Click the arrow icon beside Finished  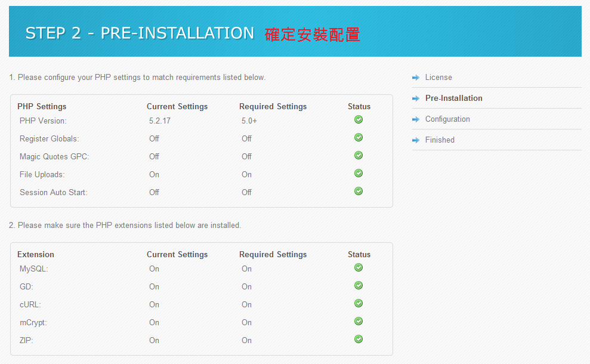tap(416, 140)
